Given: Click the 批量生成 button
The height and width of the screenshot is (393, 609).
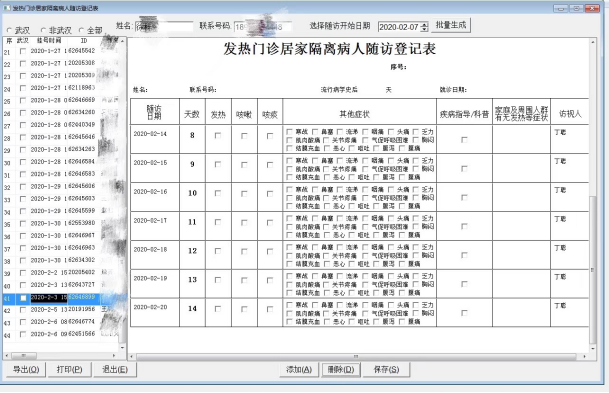Looking at the screenshot, I should pos(451,26).
